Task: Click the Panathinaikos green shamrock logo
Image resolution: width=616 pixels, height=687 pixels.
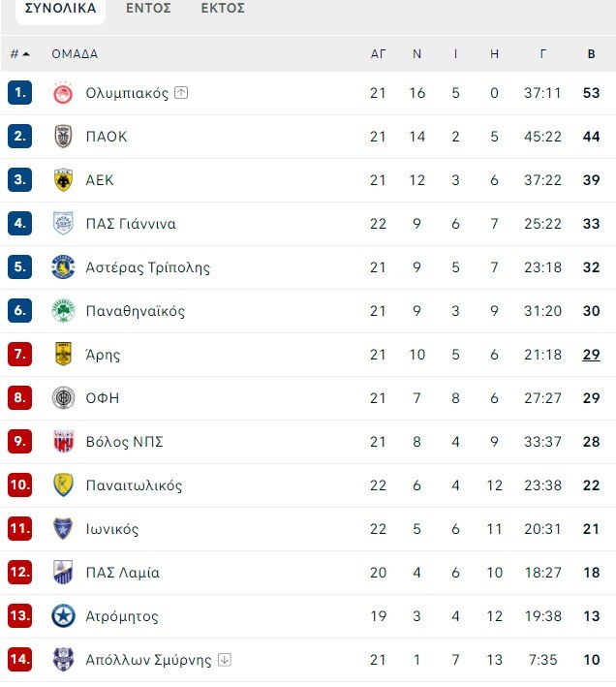Action: 63,311
